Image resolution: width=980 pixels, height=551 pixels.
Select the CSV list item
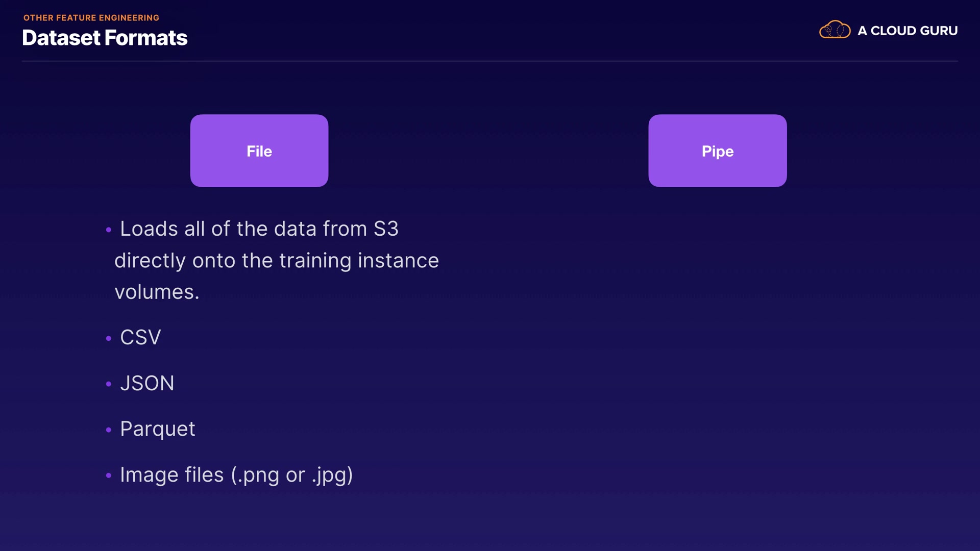[x=140, y=337]
